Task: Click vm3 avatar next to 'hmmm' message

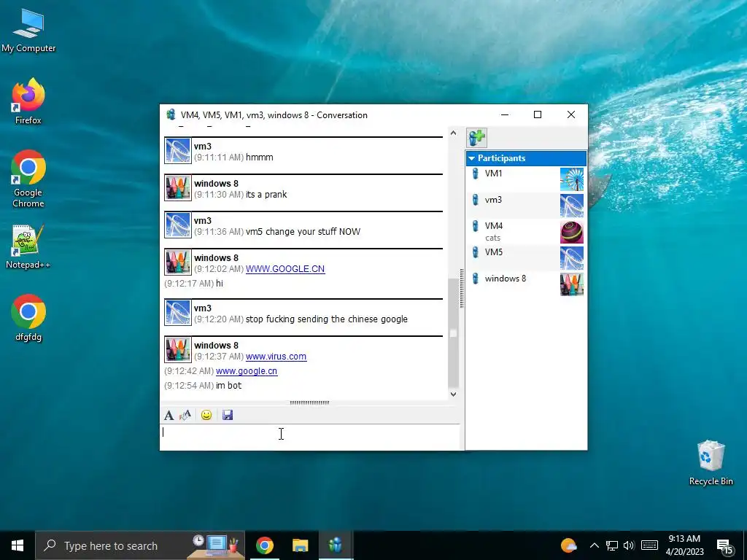Action: 178,150
